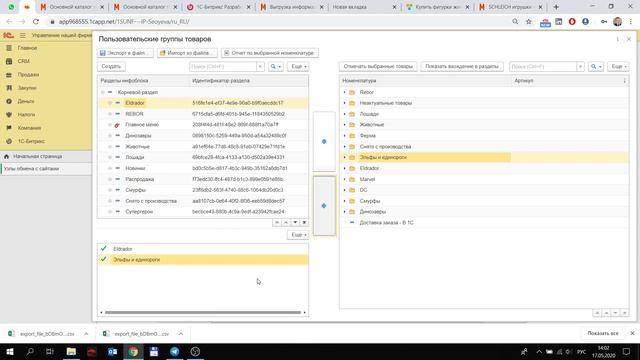Open Еще dropdown above the selected list
Viewport: 640px width, 360px height.
pos(298,235)
